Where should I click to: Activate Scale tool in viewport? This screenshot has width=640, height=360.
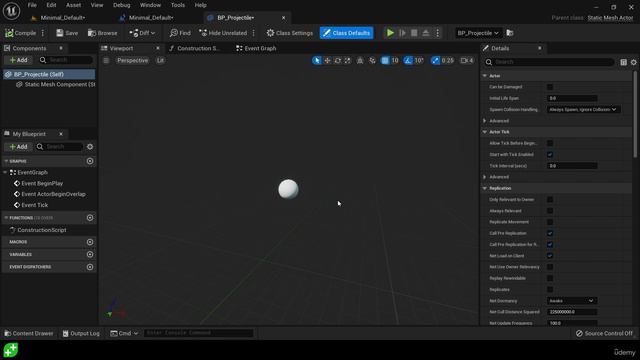click(x=347, y=60)
